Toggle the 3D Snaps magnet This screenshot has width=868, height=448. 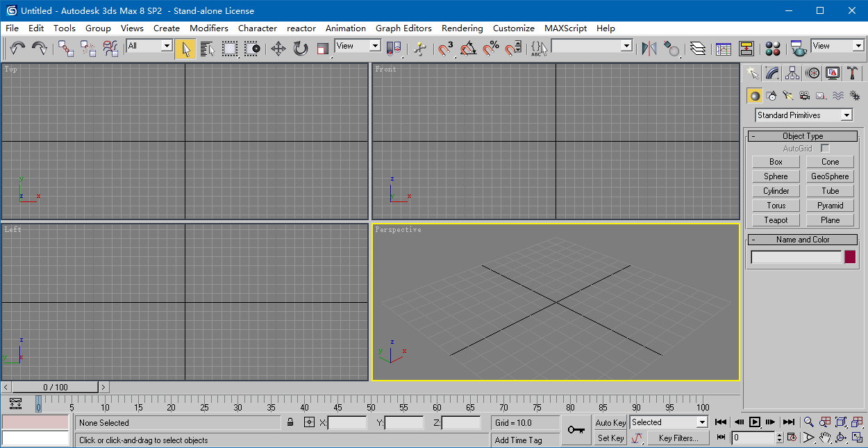(446, 49)
